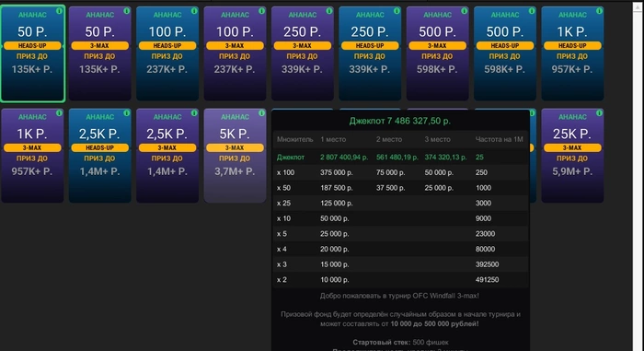The image size is (644, 351).
Task: Show info for 2,5K P. 3-Max card
Action: point(194,113)
